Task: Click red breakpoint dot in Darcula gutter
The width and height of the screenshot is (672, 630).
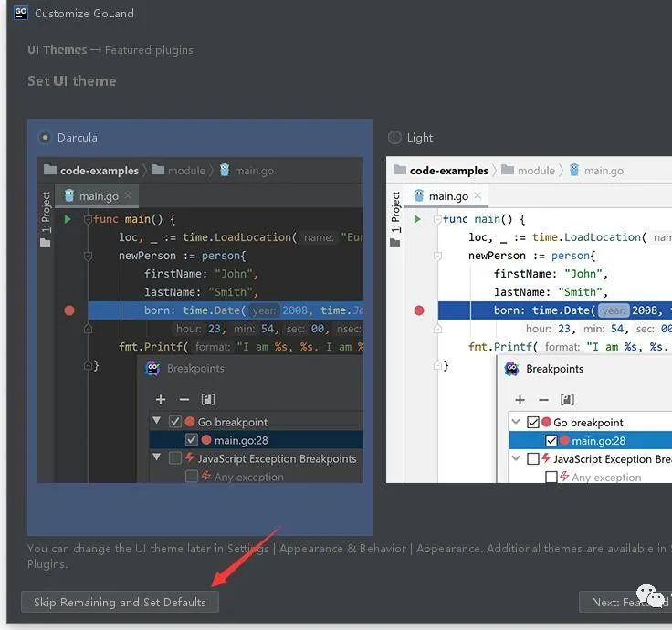Action: tap(69, 310)
